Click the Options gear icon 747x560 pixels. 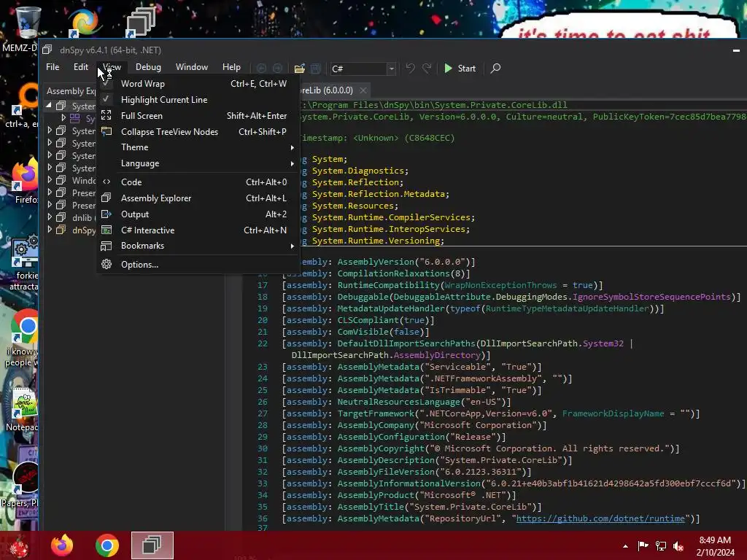pyautogui.click(x=107, y=264)
